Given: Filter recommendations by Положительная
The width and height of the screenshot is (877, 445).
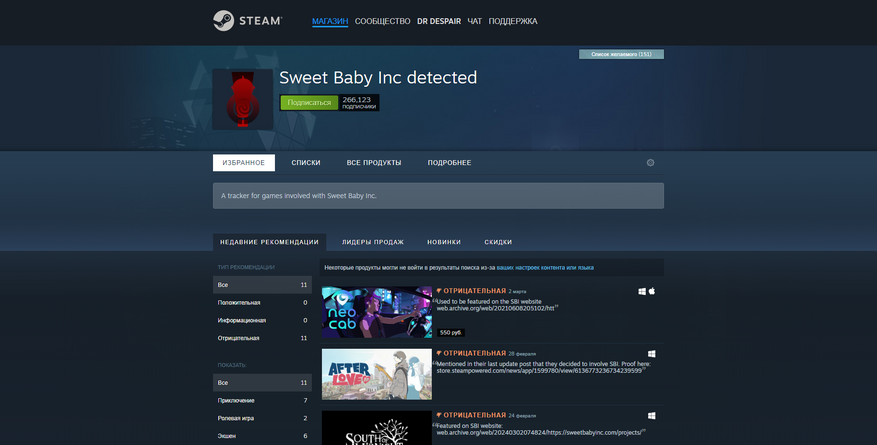Looking at the screenshot, I should pyautogui.click(x=262, y=302).
